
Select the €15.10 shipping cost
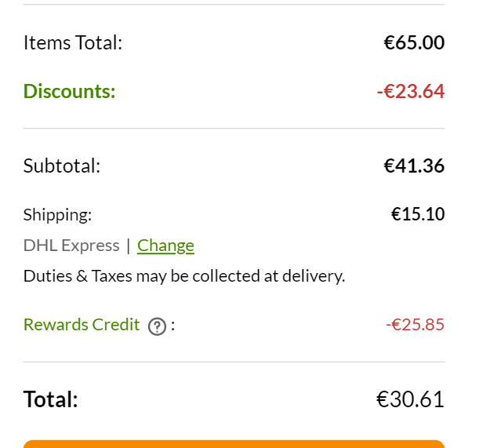(x=418, y=214)
